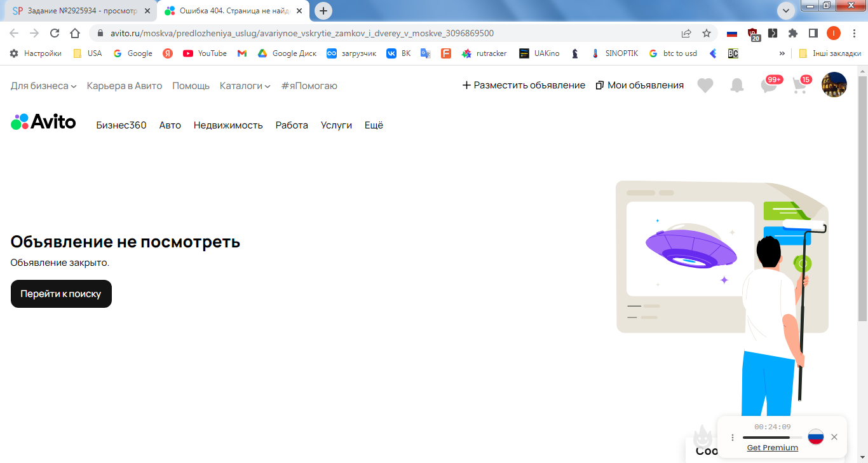Open VPN widget three-dot options
The height and width of the screenshot is (463, 868).
(733, 438)
